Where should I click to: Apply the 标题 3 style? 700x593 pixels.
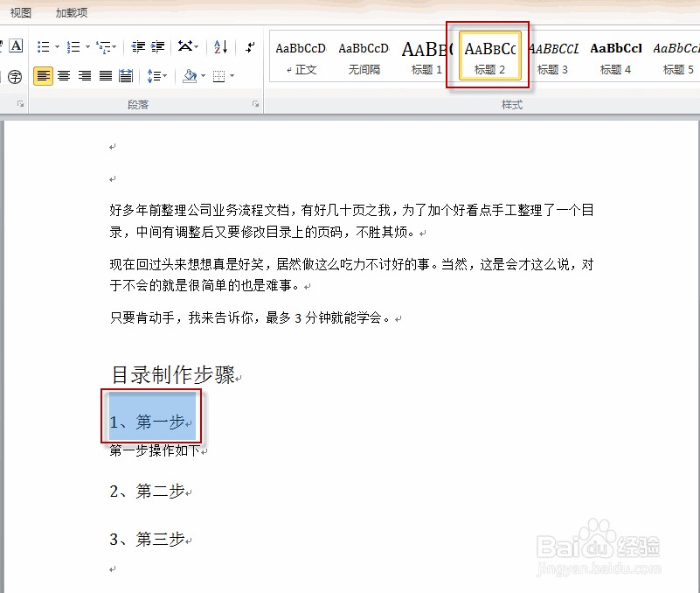[x=552, y=58]
